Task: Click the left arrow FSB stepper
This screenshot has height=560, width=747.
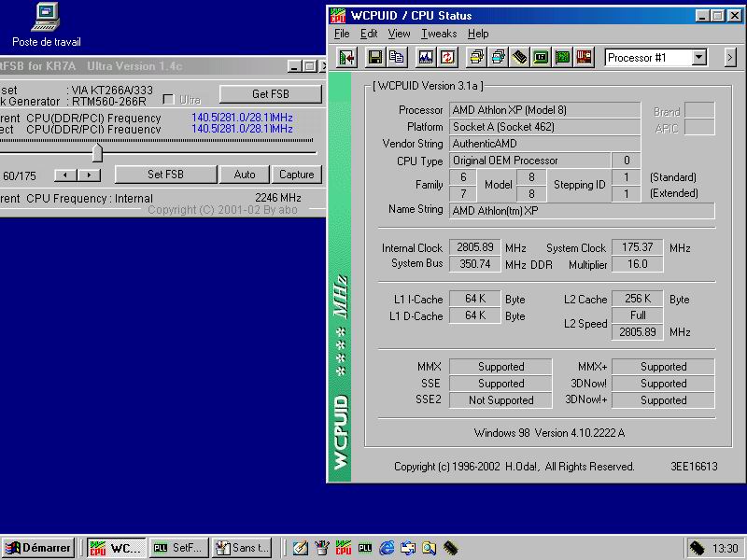Action: (x=65, y=175)
